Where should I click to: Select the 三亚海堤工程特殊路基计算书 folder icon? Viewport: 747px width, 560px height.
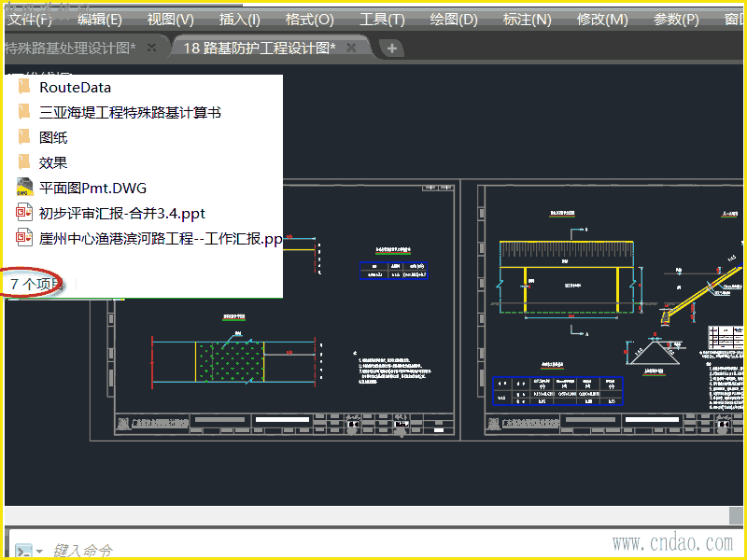(24, 112)
